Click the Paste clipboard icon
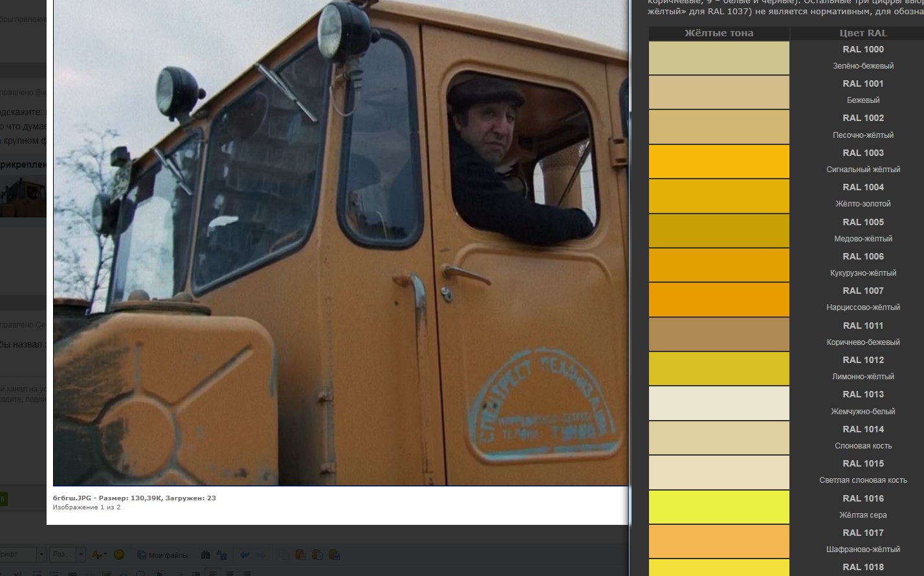 (300, 555)
